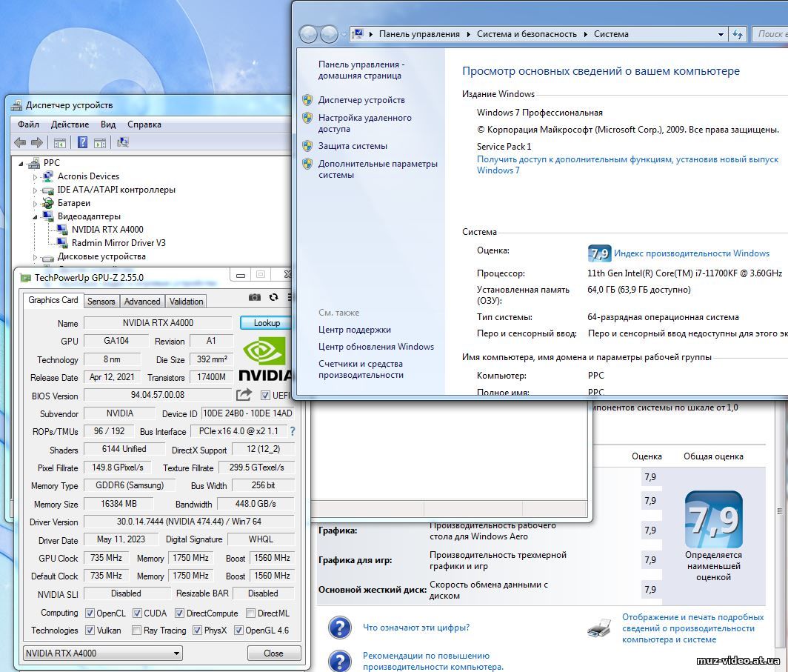
Task: Select Radmin Mirror Driver V3 device
Action: [x=118, y=243]
